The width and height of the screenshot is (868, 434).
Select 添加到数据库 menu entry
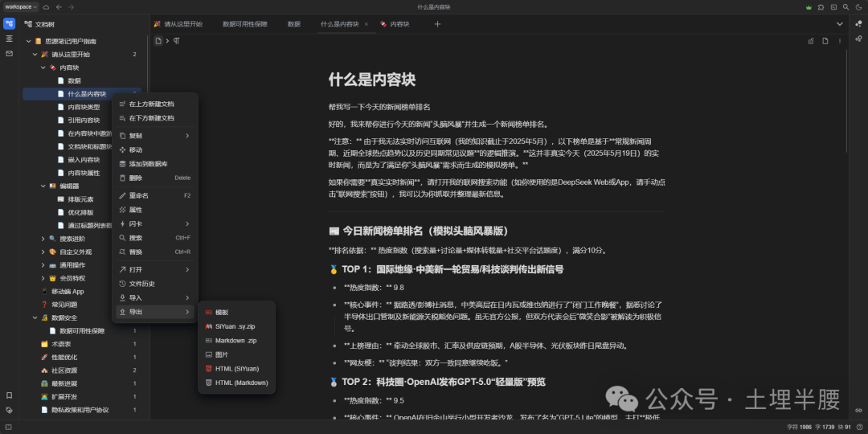[154, 164]
